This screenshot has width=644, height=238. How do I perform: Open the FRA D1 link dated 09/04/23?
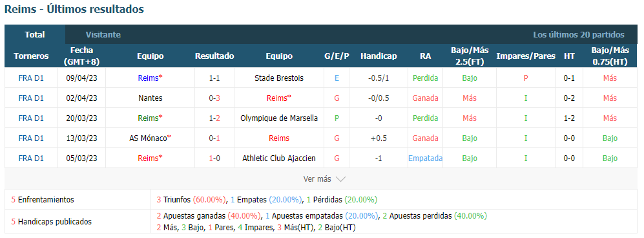tap(31, 78)
